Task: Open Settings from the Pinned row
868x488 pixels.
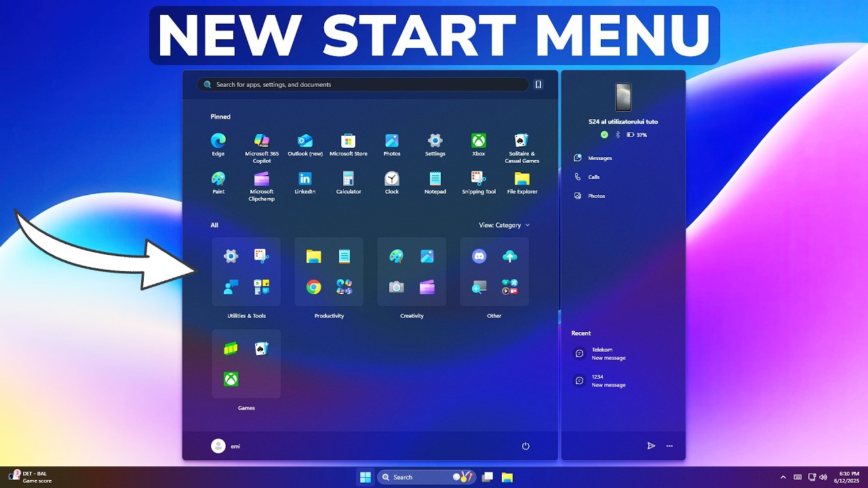Action: pos(435,144)
